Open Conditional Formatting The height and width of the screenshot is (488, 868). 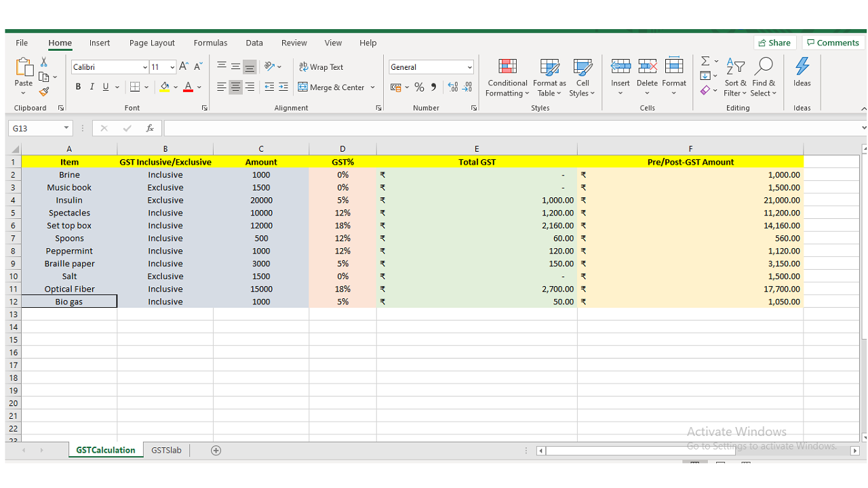pos(507,78)
